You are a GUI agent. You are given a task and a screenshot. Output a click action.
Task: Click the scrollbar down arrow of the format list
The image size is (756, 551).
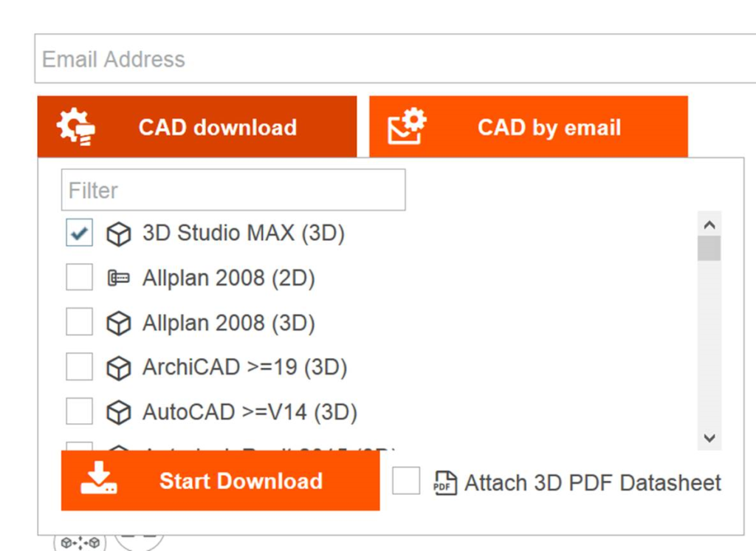[x=711, y=437]
